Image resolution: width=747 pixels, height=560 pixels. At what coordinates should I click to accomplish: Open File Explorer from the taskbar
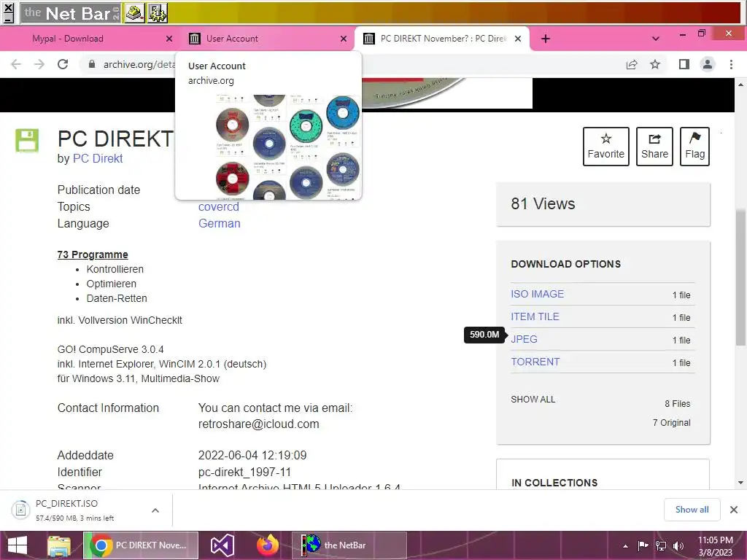59,545
